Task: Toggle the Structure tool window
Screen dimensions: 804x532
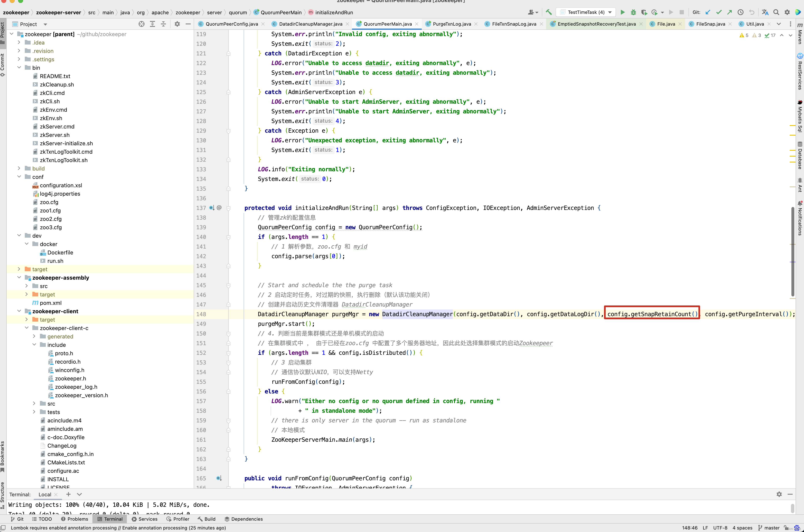Action: [3, 495]
